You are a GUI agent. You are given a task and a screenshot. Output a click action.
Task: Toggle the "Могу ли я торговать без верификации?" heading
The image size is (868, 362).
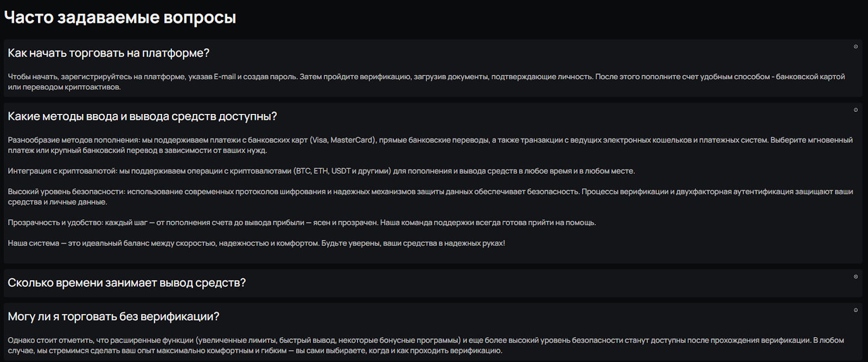[x=113, y=316]
